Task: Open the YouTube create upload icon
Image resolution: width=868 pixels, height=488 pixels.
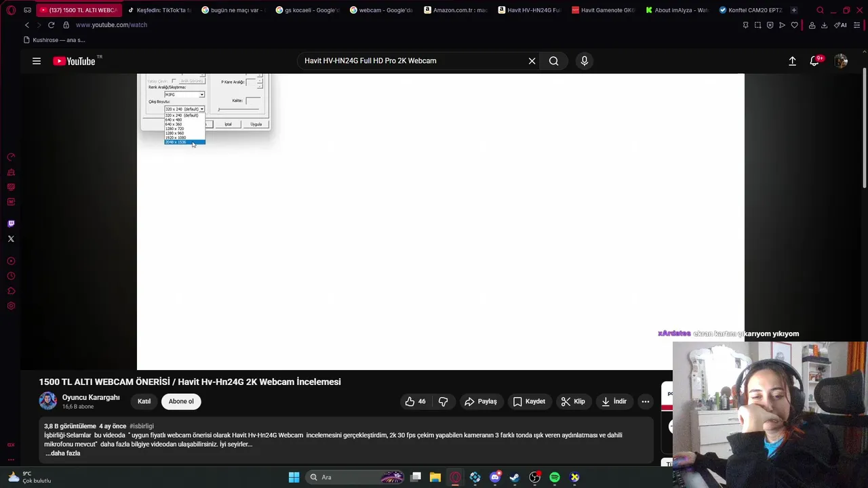Action: pos(792,61)
